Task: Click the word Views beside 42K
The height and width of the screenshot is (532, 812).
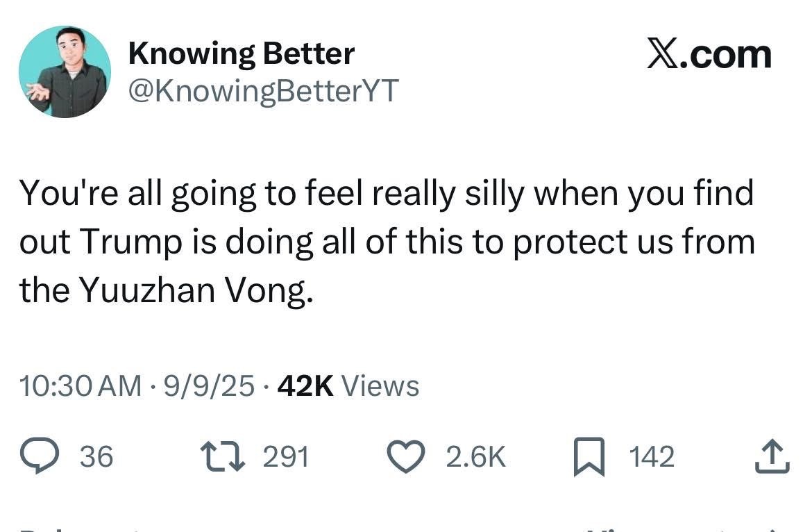Action: point(381,385)
